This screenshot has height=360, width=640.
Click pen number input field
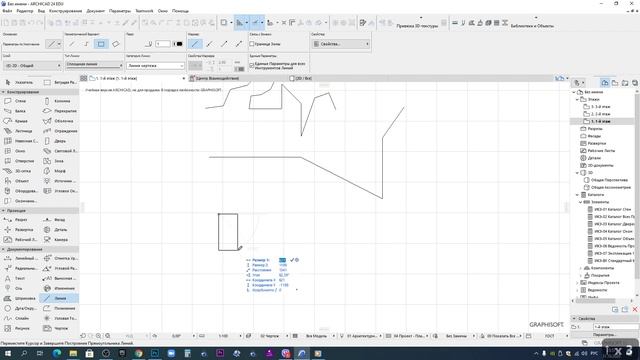pos(162,44)
